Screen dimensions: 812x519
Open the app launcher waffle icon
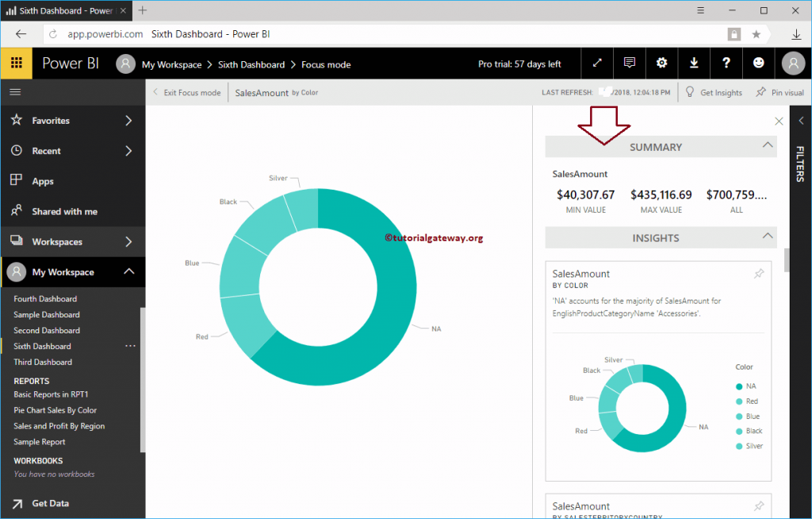16,63
